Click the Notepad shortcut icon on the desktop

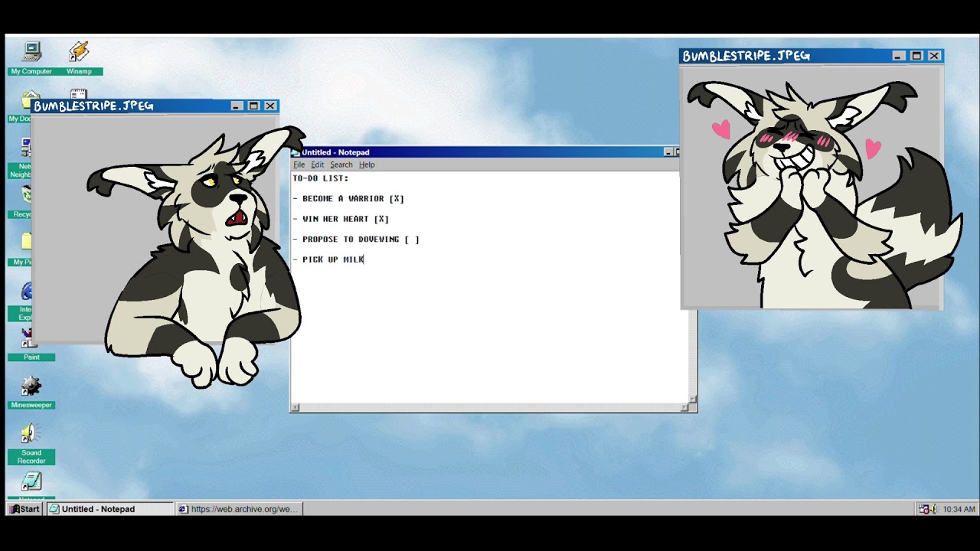pos(31,482)
